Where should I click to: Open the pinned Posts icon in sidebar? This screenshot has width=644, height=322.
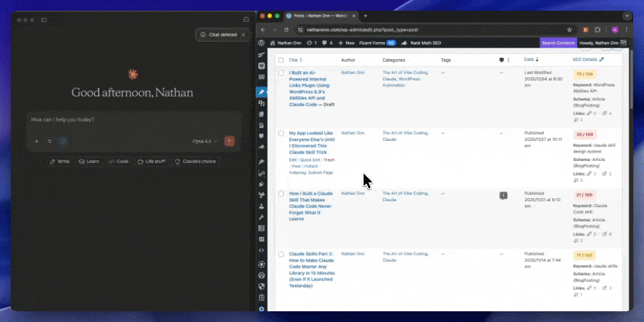(x=262, y=91)
